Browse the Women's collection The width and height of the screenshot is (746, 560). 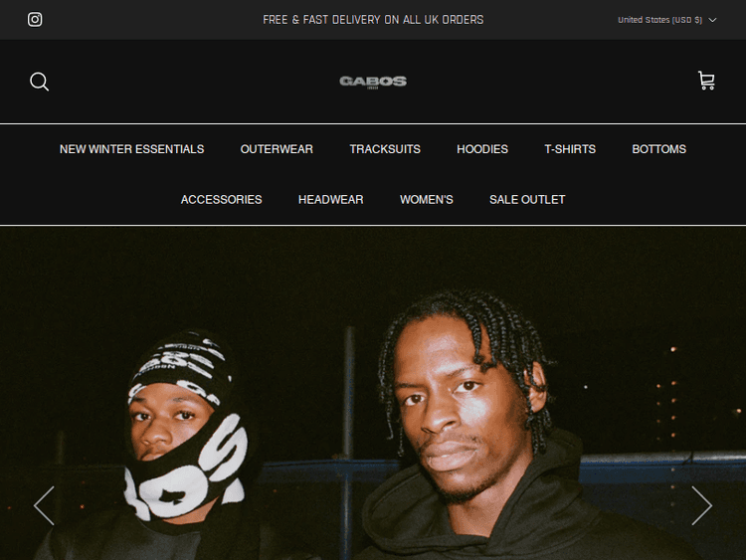pyautogui.click(x=427, y=199)
